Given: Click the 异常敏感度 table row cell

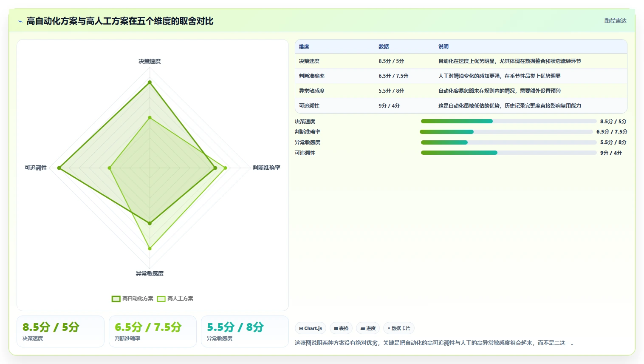Looking at the screenshot, I should [312, 91].
